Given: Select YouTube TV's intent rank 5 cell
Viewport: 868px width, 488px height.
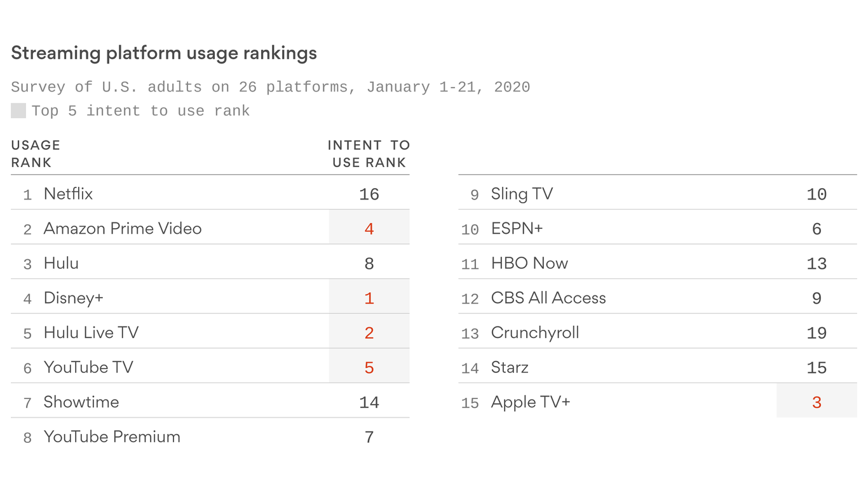Looking at the screenshot, I should (369, 367).
